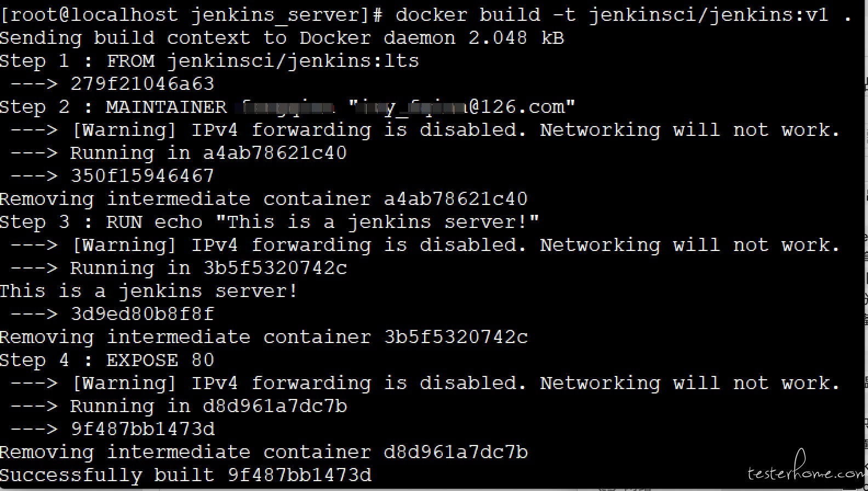Click 'Removing intermediate container 3b5f5320742c' line

pyautogui.click(x=264, y=337)
